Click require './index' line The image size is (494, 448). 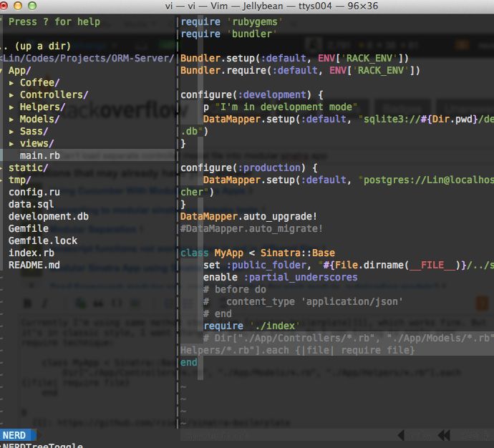pos(251,326)
